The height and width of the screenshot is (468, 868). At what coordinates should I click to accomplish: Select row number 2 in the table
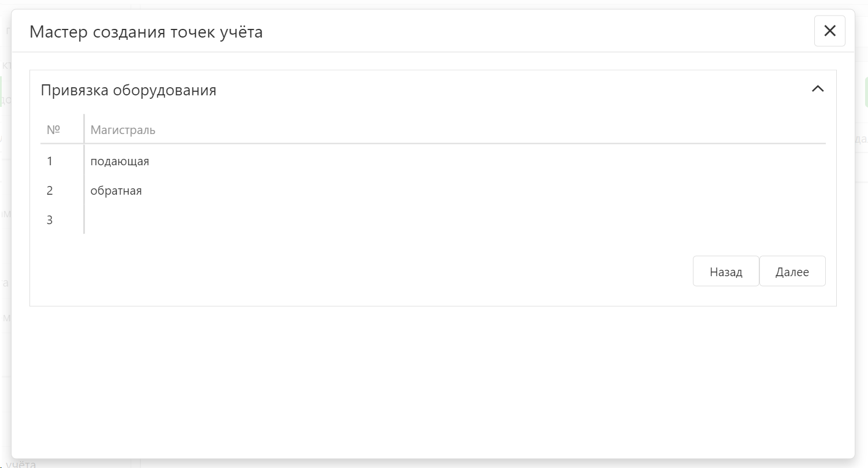[50, 191]
